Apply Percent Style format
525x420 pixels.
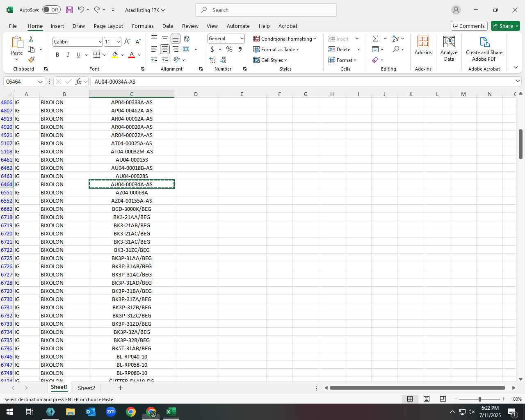229,49
